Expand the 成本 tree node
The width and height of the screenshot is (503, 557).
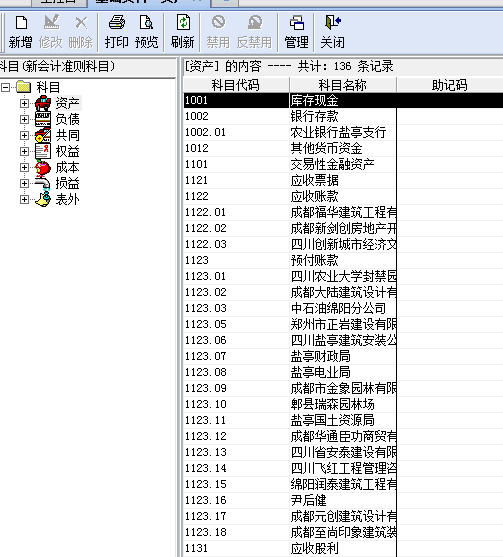click(24, 167)
